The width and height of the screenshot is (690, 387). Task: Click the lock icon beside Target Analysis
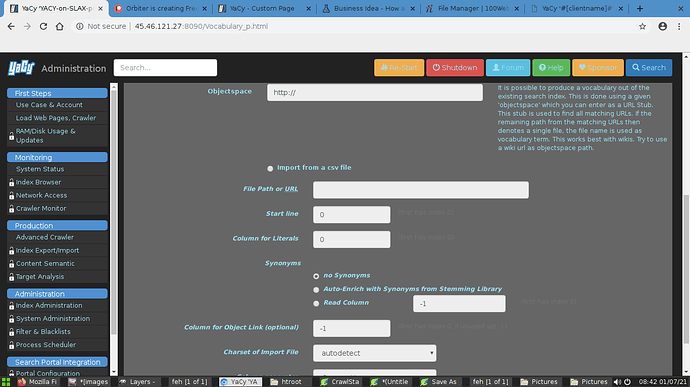pyautogui.click(x=11, y=277)
